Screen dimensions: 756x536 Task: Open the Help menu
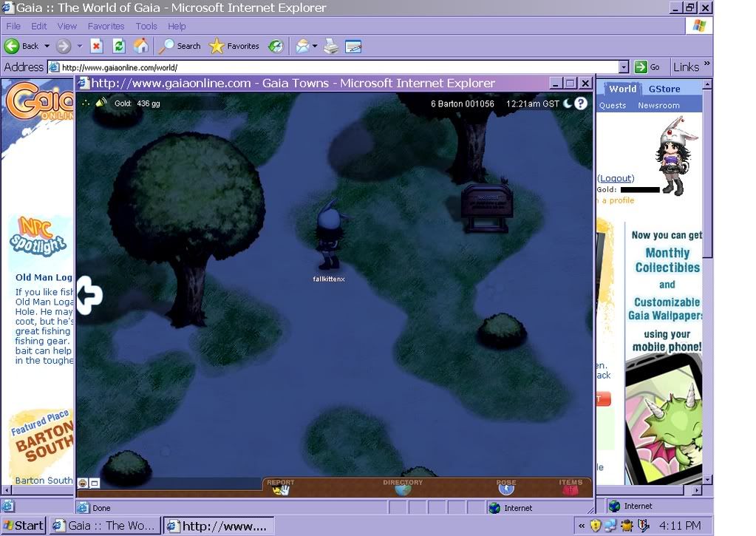tap(177, 26)
